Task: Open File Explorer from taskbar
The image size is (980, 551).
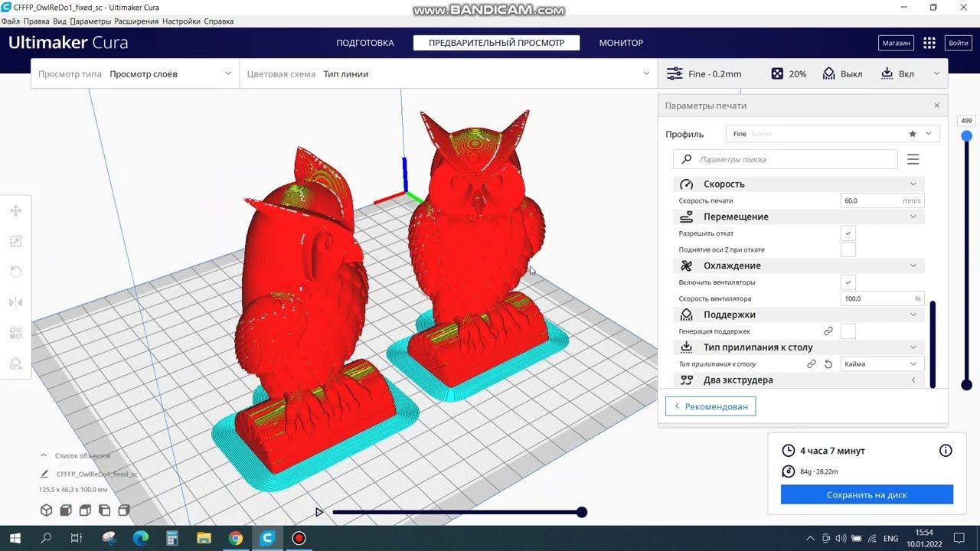Action: 204,538
